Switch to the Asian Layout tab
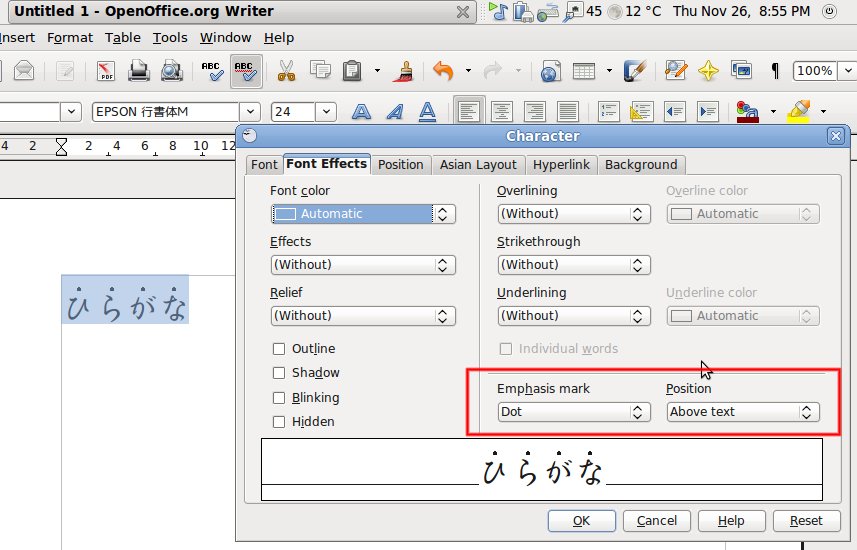 (x=478, y=165)
